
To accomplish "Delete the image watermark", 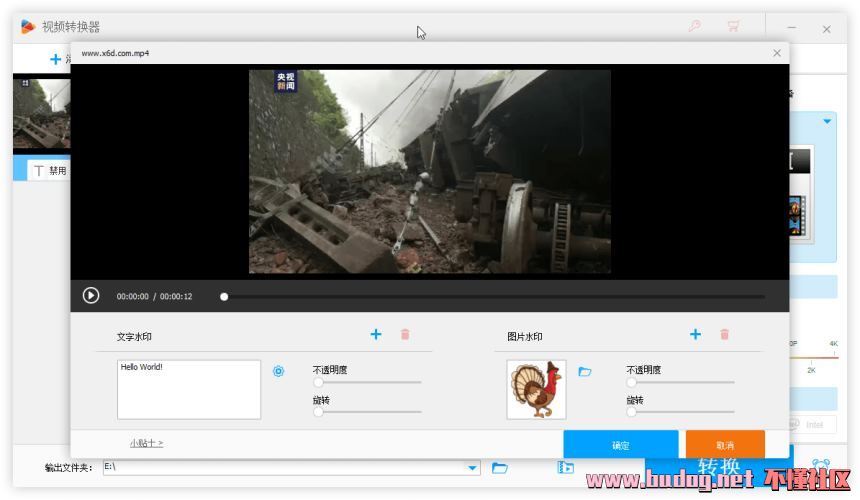I will [x=724, y=334].
